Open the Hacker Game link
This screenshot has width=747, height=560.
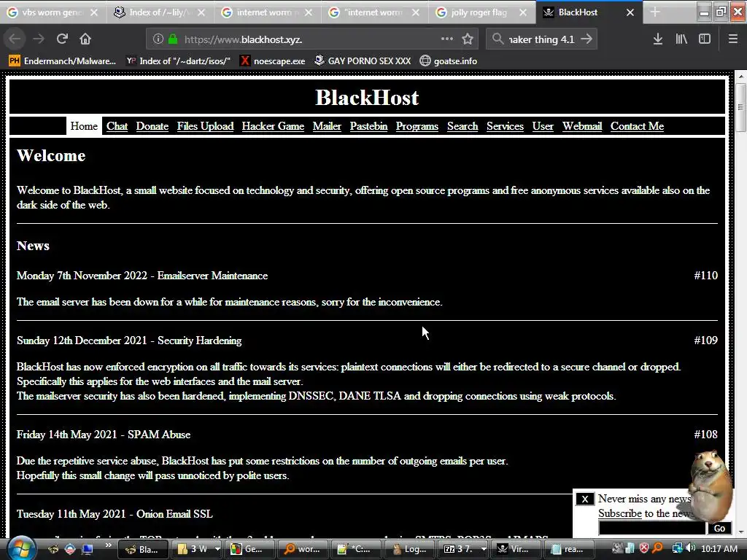point(273,126)
